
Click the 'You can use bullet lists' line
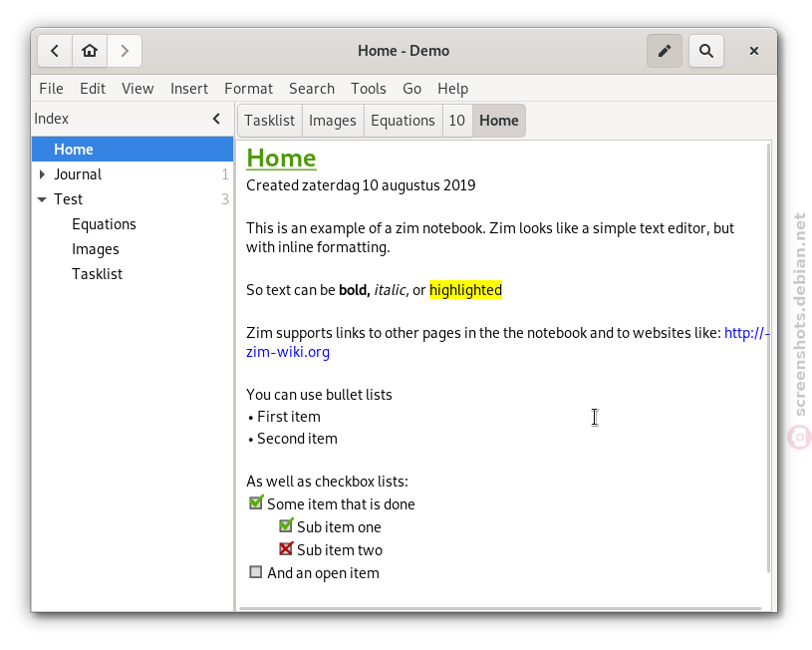(x=319, y=395)
